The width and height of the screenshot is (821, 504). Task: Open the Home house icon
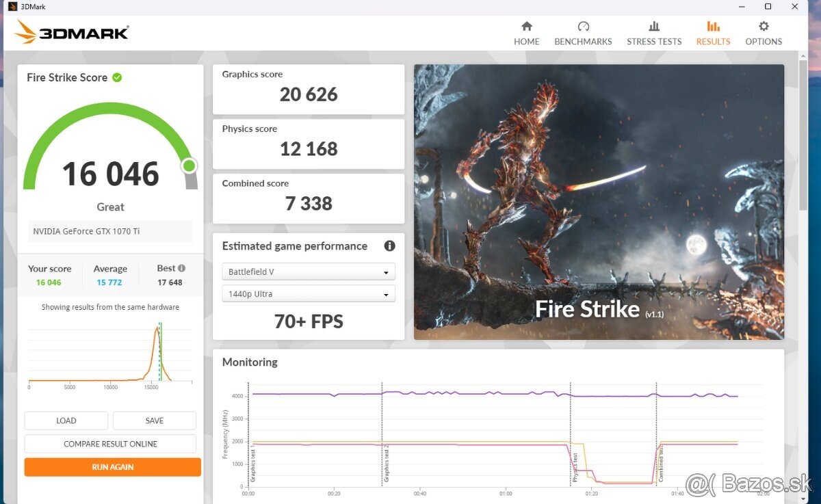[x=526, y=27]
